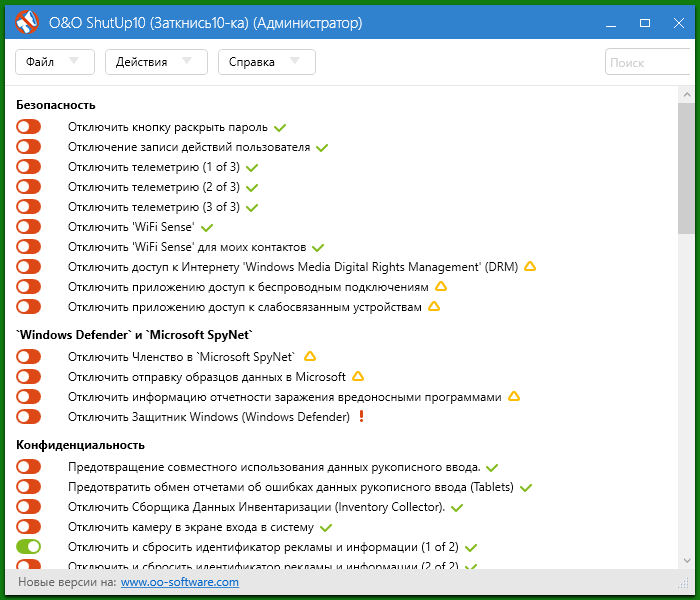700x600 pixels.
Task: Open the Файл dropdown menu
Action: pos(54,62)
